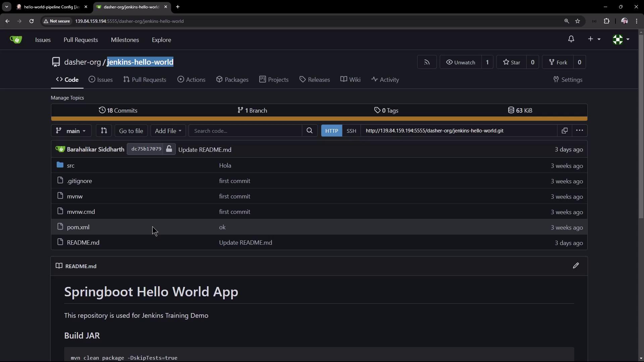
Task: Bookmark this page with the star icon
Action: [x=578, y=21]
